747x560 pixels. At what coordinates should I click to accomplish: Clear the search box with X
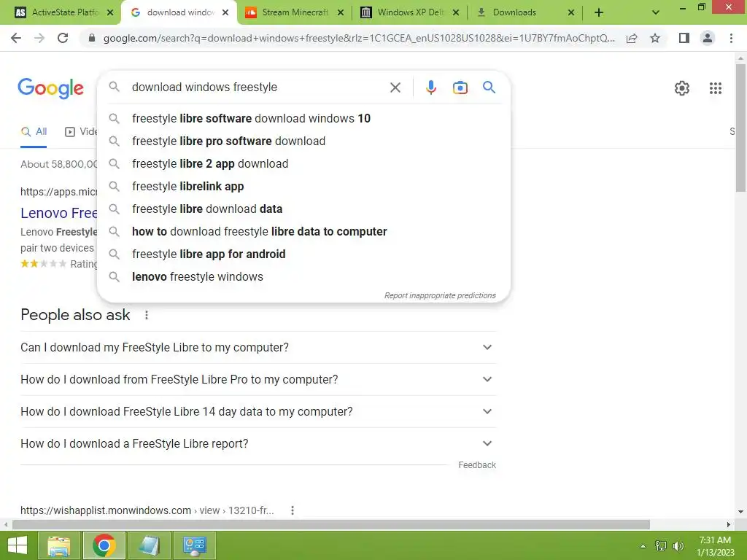coord(395,87)
